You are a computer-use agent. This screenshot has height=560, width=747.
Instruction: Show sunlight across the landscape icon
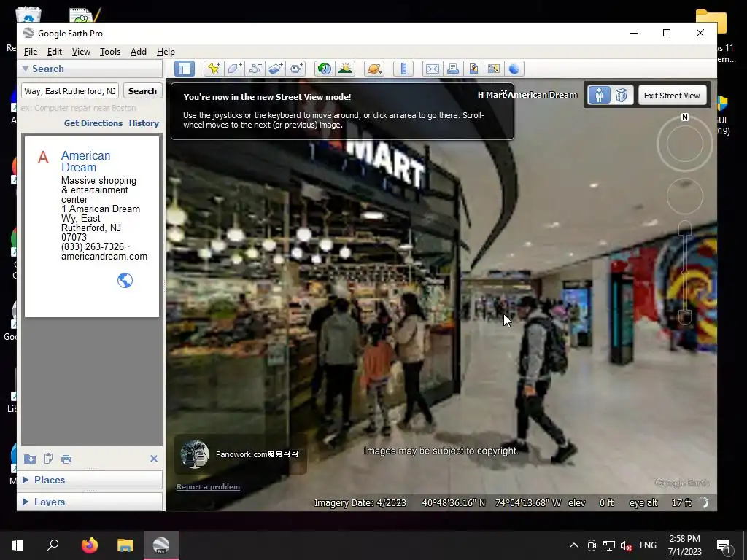click(x=345, y=69)
